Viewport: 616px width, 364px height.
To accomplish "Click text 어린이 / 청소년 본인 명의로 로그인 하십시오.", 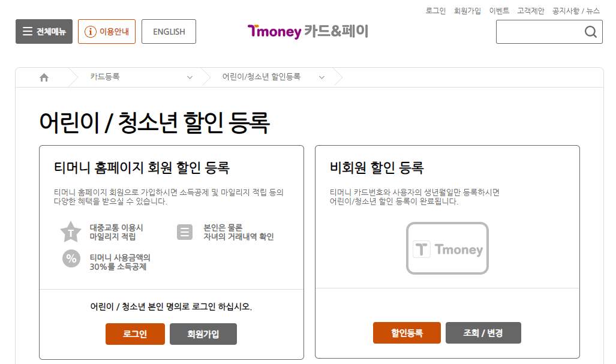I will click(172, 306).
